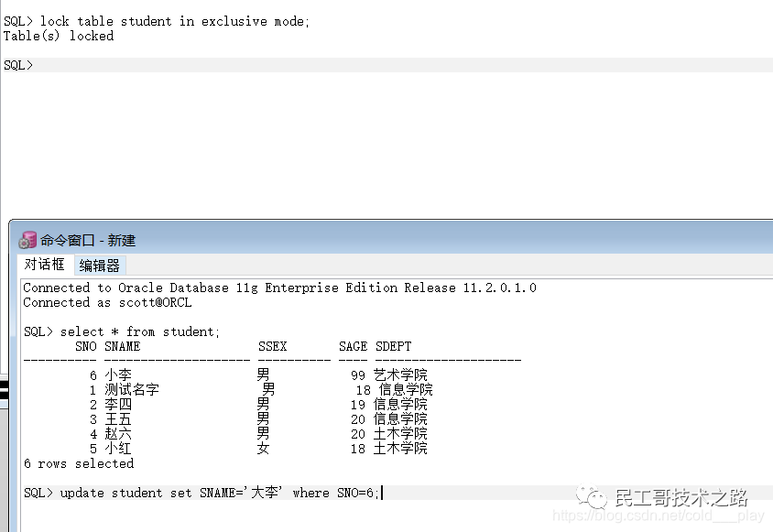Click the SAGE column header
Viewport: 773px width, 532px height.
point(353,346)
